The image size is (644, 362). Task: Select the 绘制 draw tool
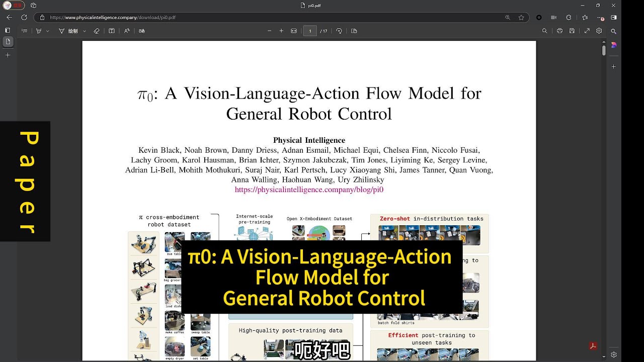pyautogui.click(x=68, y=31)
